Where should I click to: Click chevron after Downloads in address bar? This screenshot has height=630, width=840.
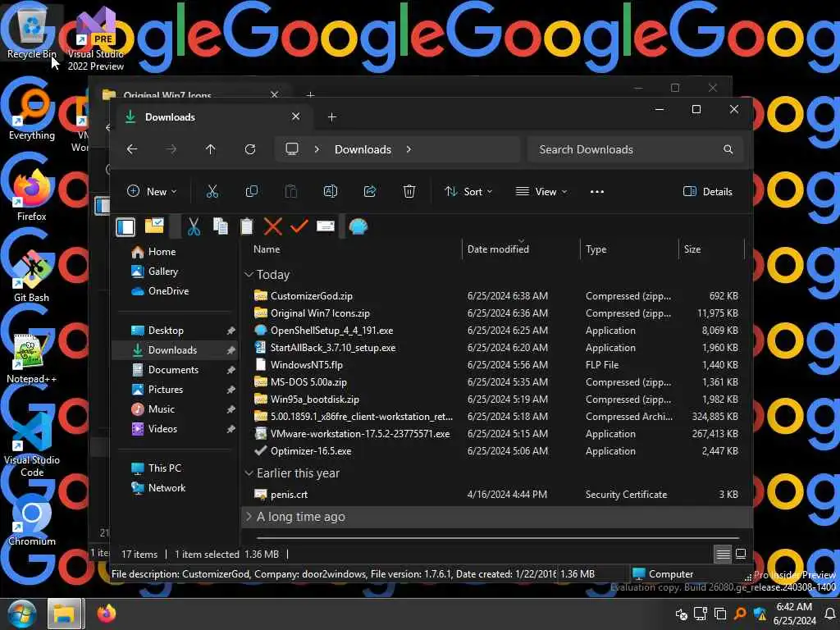pyautogui.click(x=409, y=149)
